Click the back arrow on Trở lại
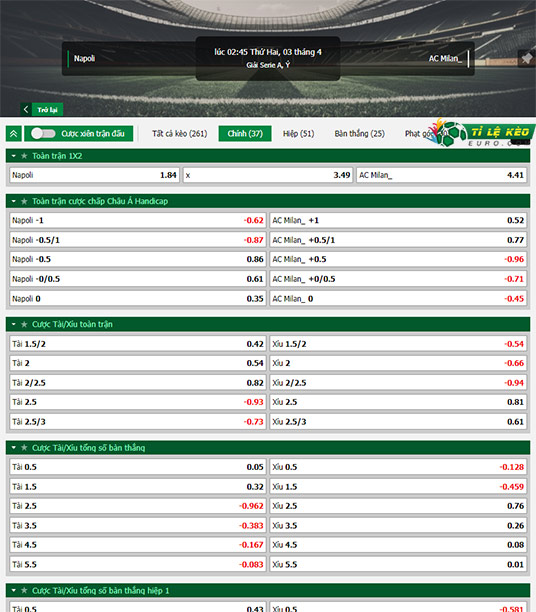536x612 pixels. (26, 109)
